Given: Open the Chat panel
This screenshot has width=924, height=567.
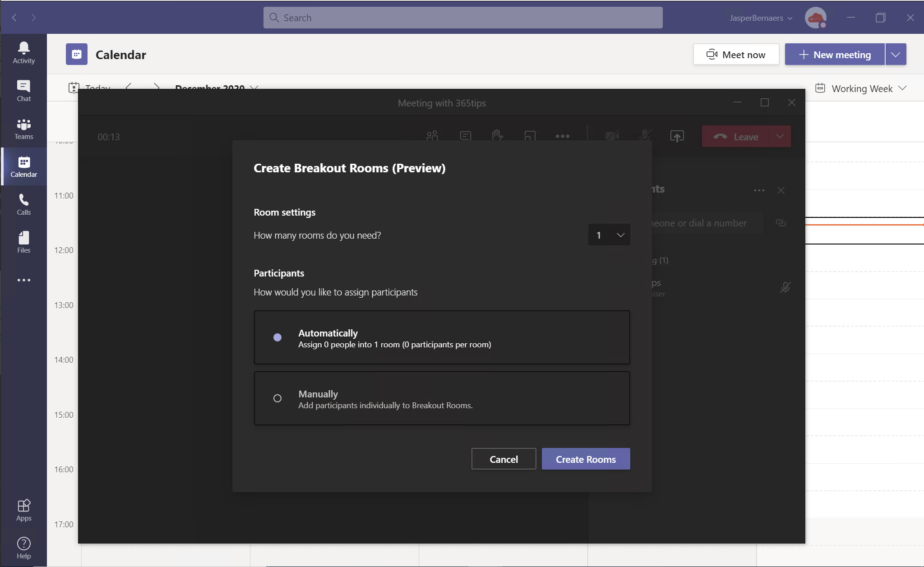Looking at the screenshot, I should [24, 90].
